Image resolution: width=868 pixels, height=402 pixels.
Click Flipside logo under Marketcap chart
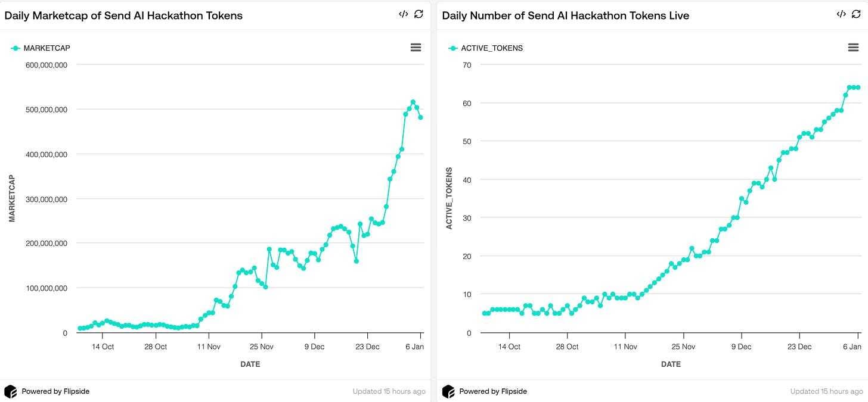10,391
